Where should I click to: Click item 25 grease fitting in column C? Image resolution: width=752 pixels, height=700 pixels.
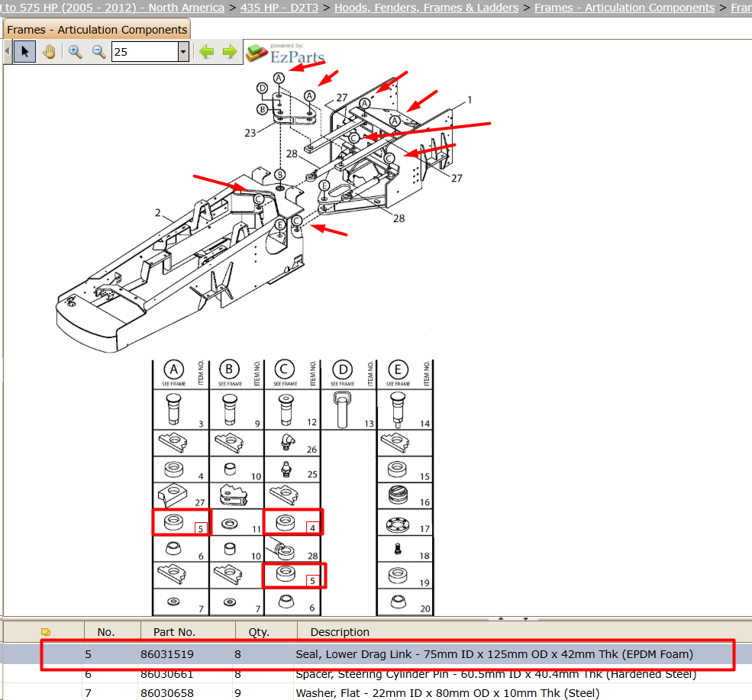[286, 469]
